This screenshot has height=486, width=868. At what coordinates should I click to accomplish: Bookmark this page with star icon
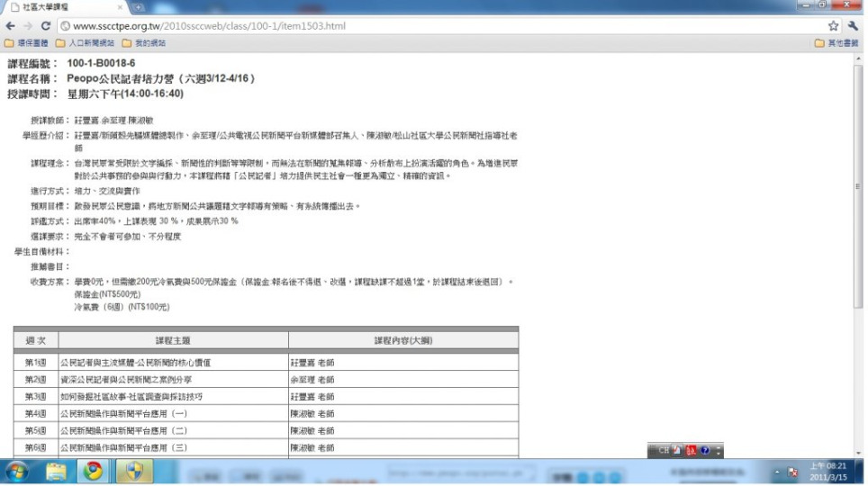834,26
